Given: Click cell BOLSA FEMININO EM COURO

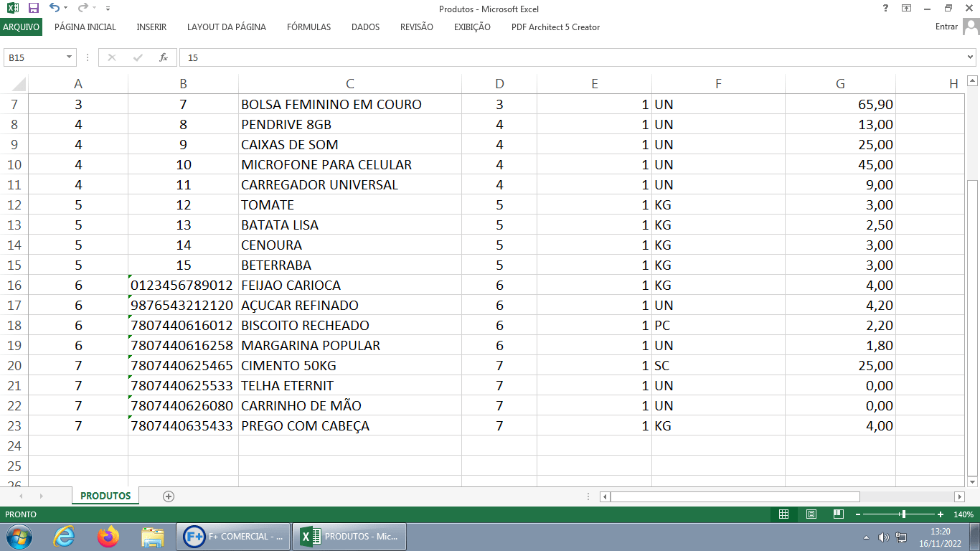Looking at the screenshot, I should click(x=350, y=104).
